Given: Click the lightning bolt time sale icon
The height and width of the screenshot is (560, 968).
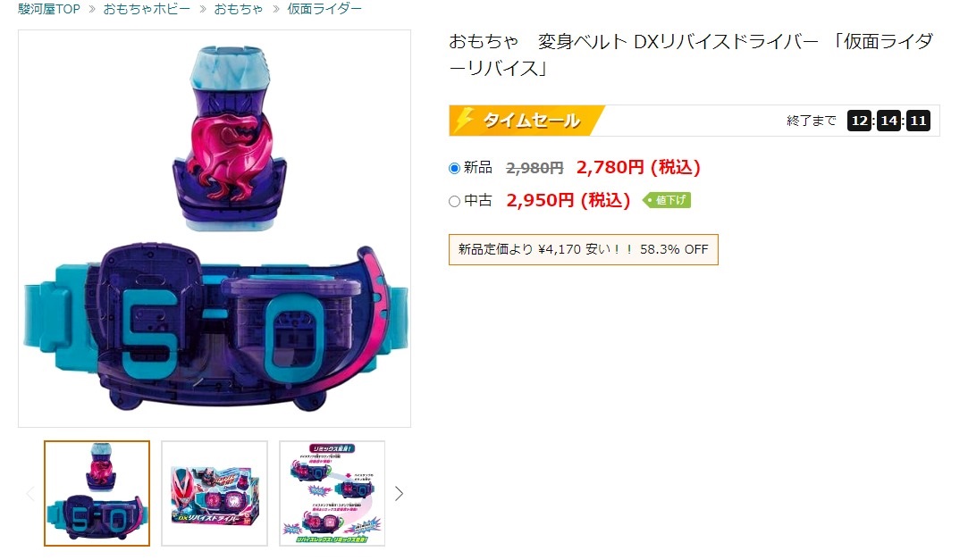Looking at the screenshot, I should pyautogui.click(x=464, y=121).
